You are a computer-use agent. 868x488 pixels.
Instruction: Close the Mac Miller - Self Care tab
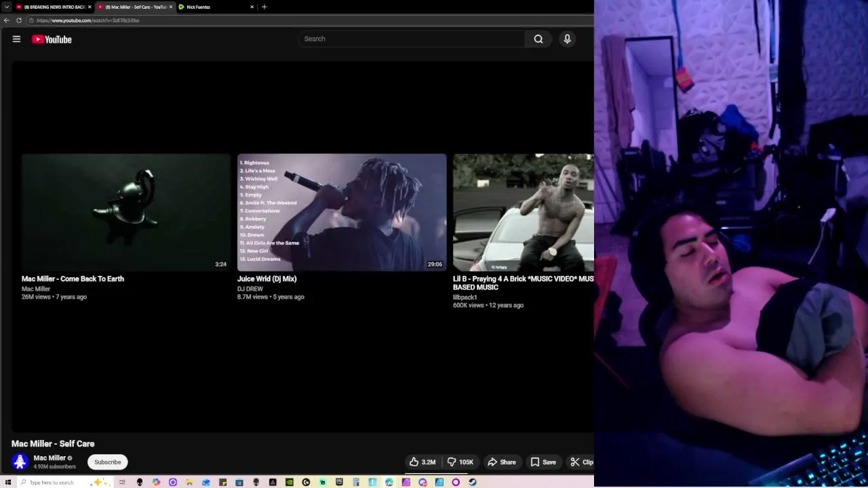171,7
